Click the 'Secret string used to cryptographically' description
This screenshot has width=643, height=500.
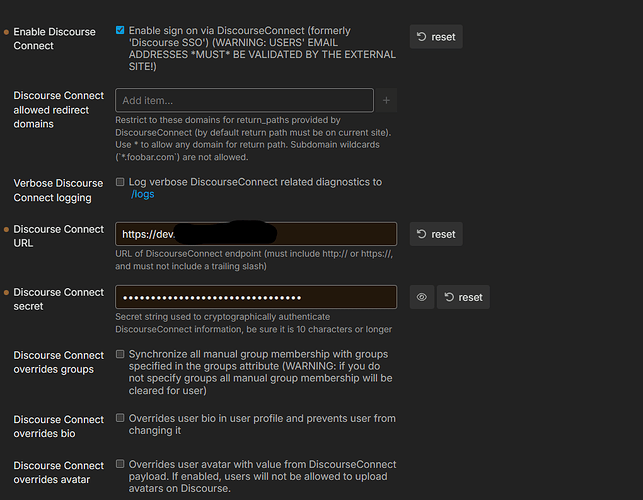[x=253, y=323]
